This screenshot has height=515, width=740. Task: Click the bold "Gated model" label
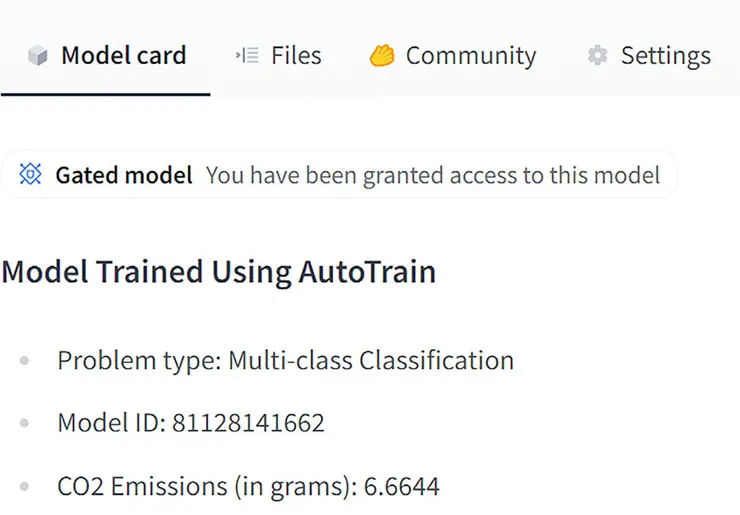coord(123,176)
